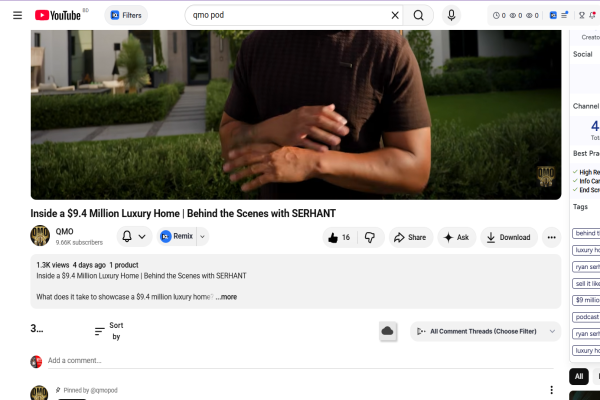Image resolution: width=600 pixels, height=400 pixels.
Task: Click the 1 product label
Action: pyautogui.click(x=124, y=265)
